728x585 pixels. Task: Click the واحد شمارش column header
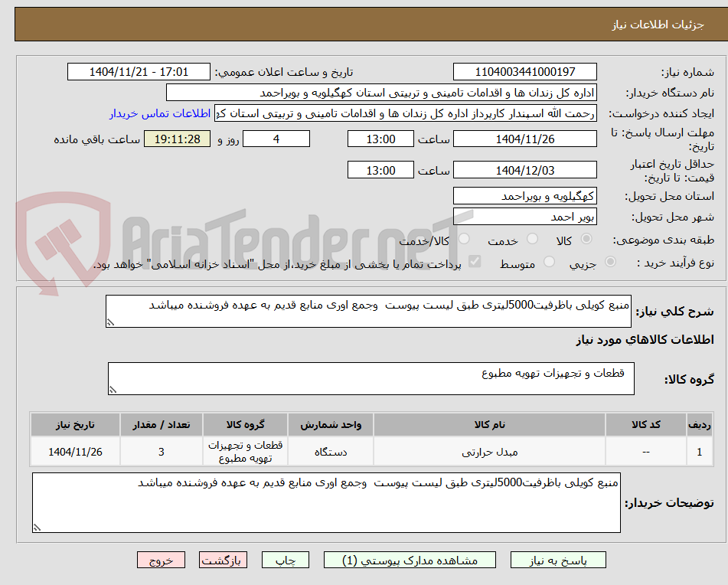(331, 425)
